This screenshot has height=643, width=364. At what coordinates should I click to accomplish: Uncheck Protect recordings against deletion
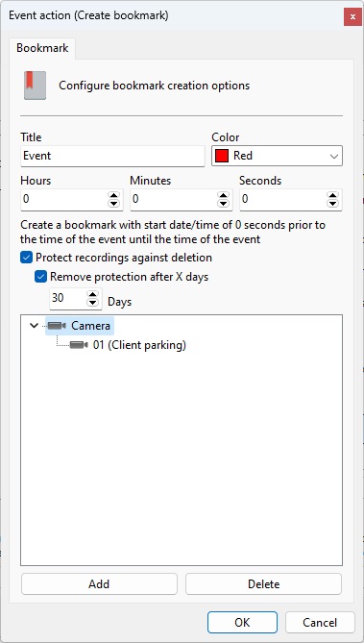pos(26,258)
